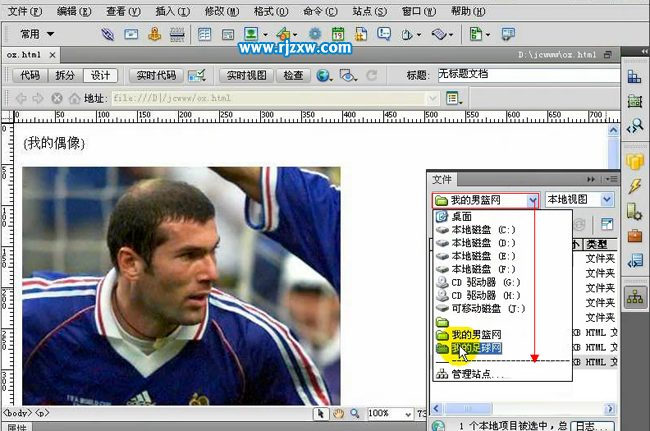Select the Zoom magnifier tool
The image size is (650, 431).
pyautogui.click(x=355, y=413)
